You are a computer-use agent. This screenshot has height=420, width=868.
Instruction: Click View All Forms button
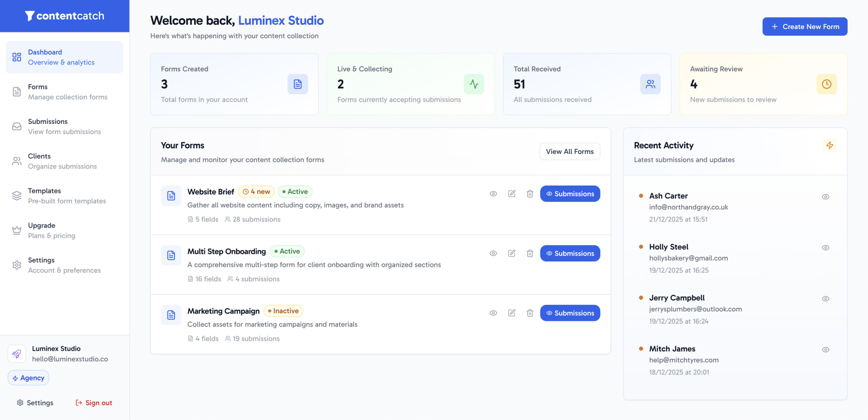(x=570, y=151)
